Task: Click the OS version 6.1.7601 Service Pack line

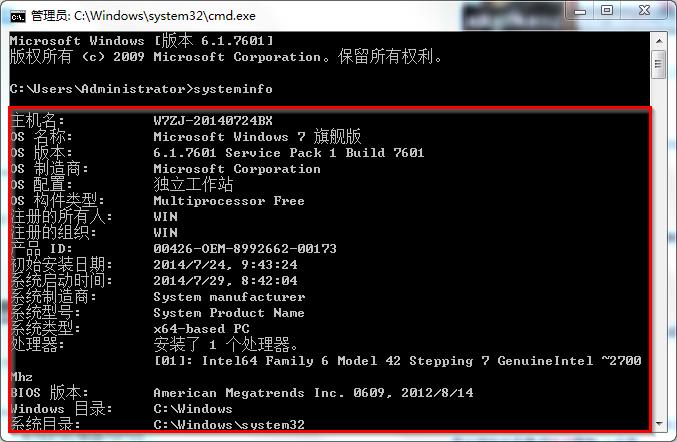Action: pos(288,153)
